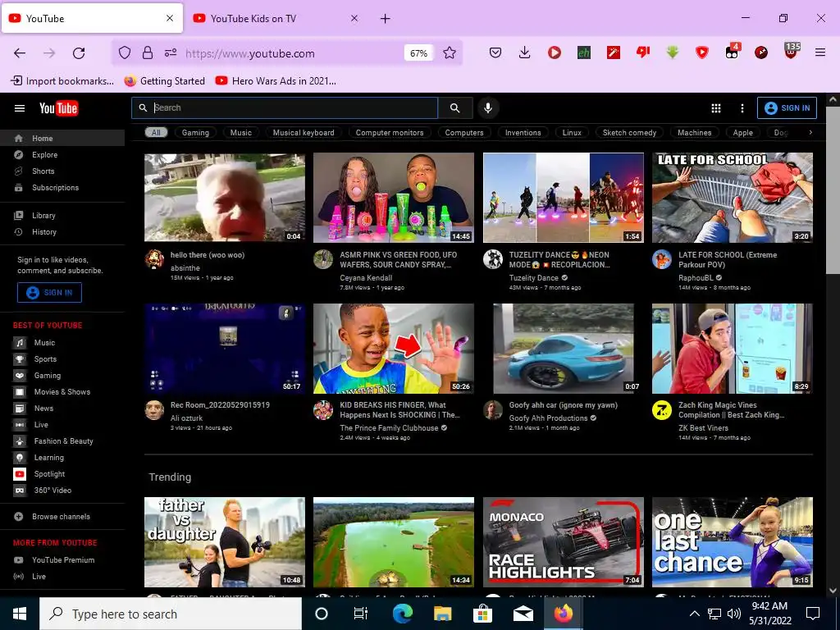Click the YouTube logo

58,108
